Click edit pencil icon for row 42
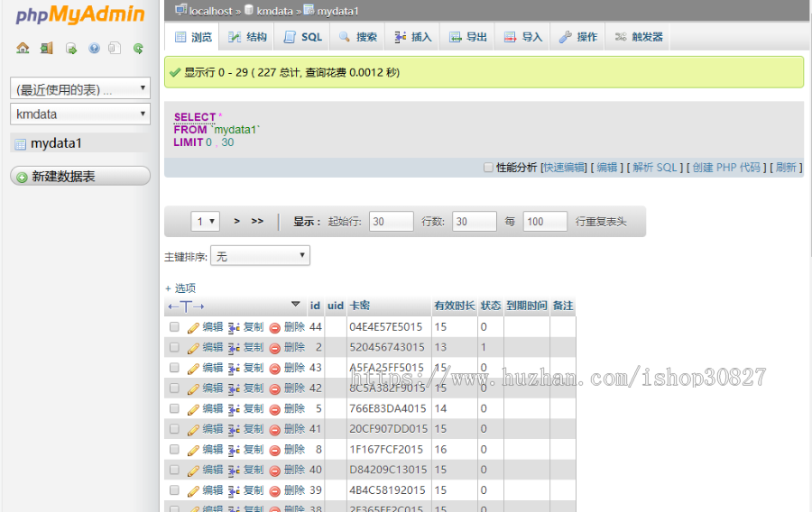 tap(193, 389)
